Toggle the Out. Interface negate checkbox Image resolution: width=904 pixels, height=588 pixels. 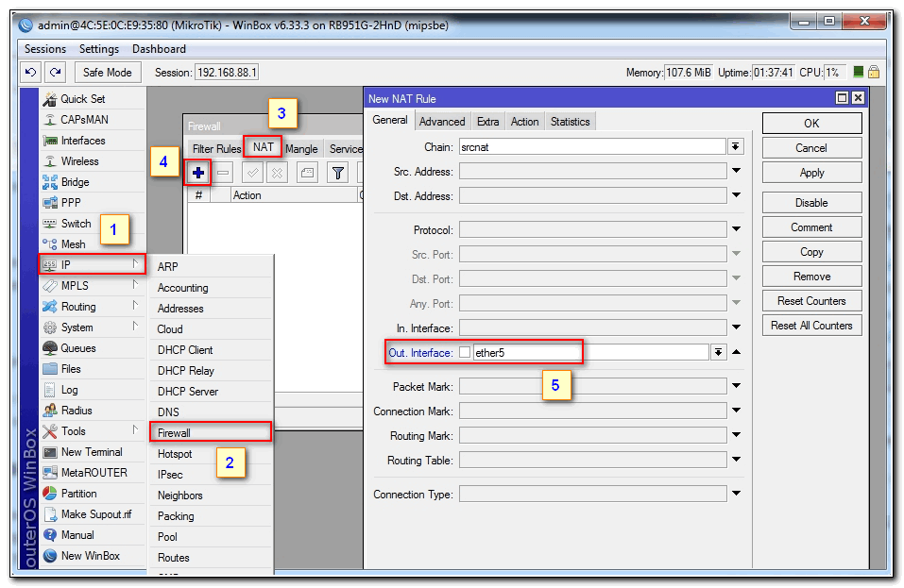pyautogui.click(x=464, y=352)
